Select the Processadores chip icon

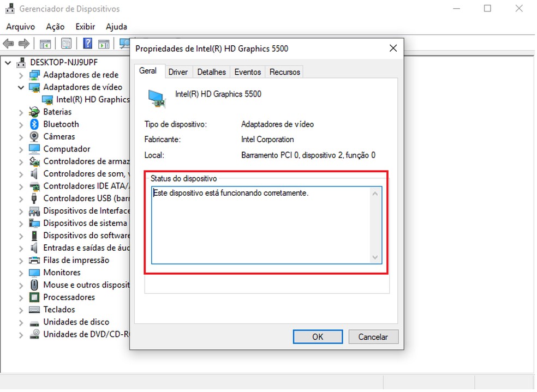(34, 297)
